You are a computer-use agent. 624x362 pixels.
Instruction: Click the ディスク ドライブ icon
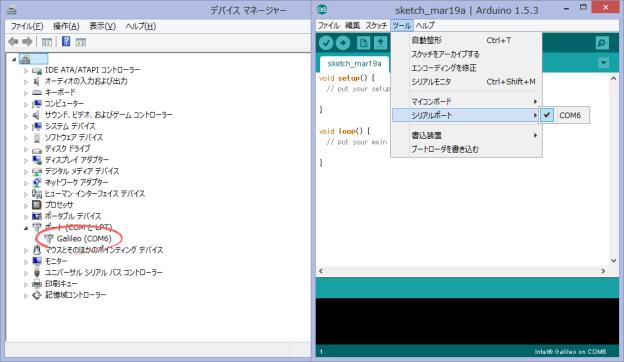click(37, 149)
